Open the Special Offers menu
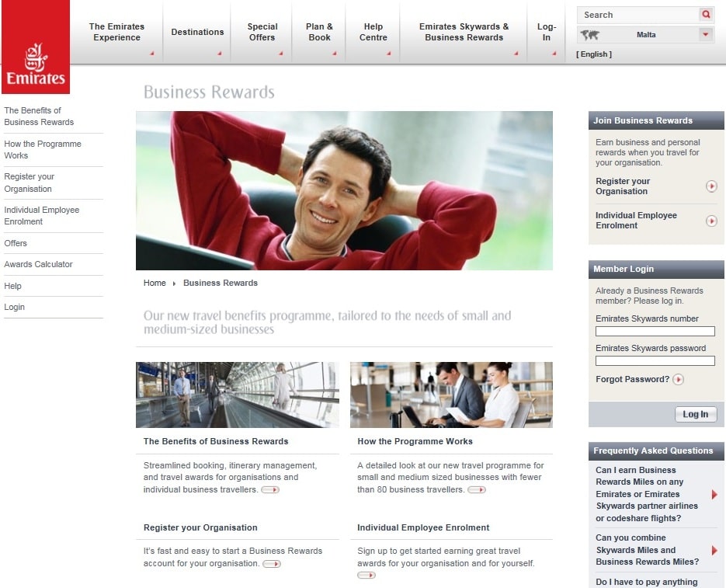Image resolution: width=726 pixels, height=588 pixels. pyautogui.click(x=262, y=32)
